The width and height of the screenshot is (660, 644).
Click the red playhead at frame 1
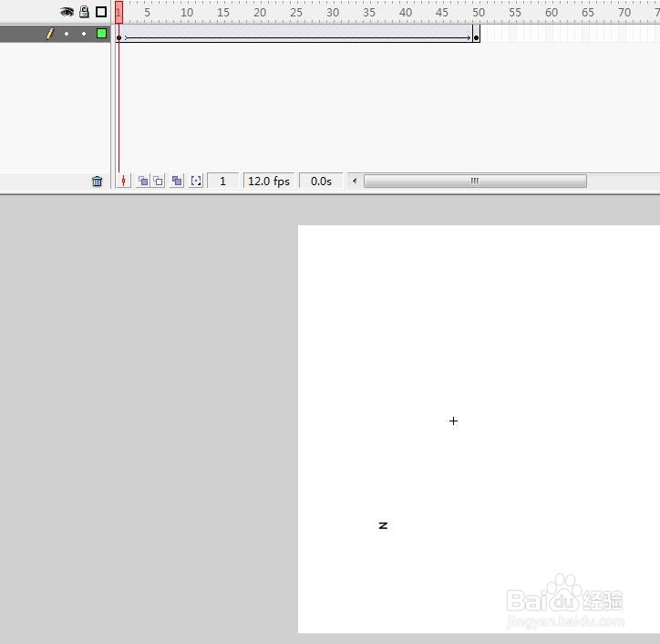click(x=119, y=12)
